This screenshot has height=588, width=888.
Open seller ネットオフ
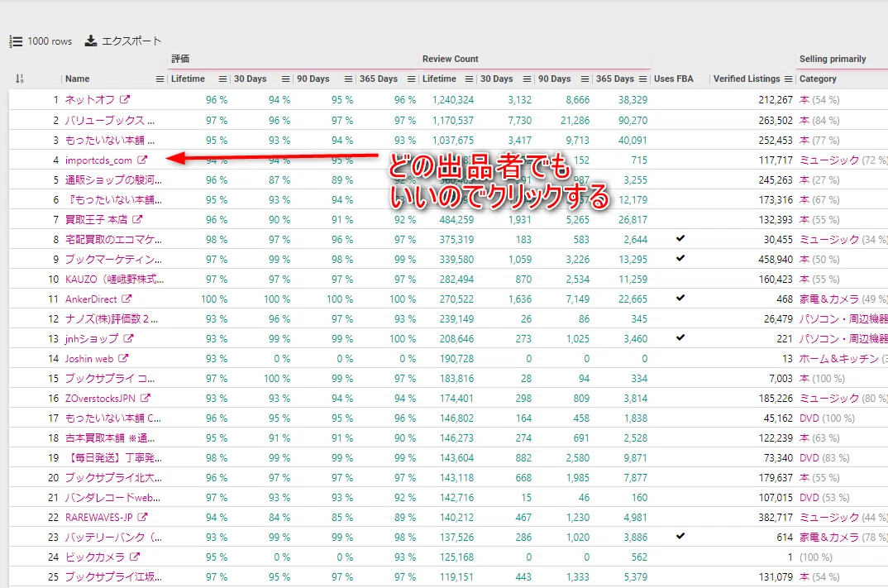coord(90,100)
